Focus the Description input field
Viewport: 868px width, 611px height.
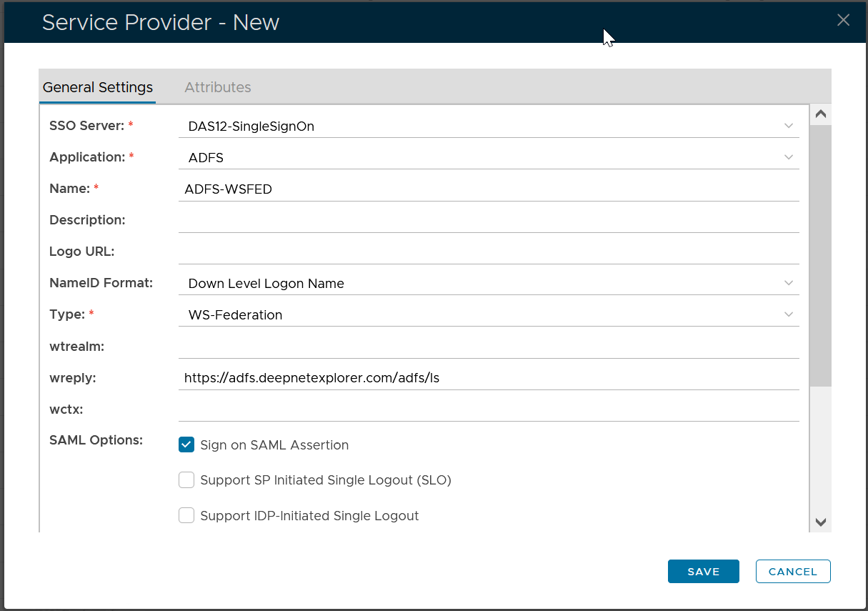[x=488, y=221]
